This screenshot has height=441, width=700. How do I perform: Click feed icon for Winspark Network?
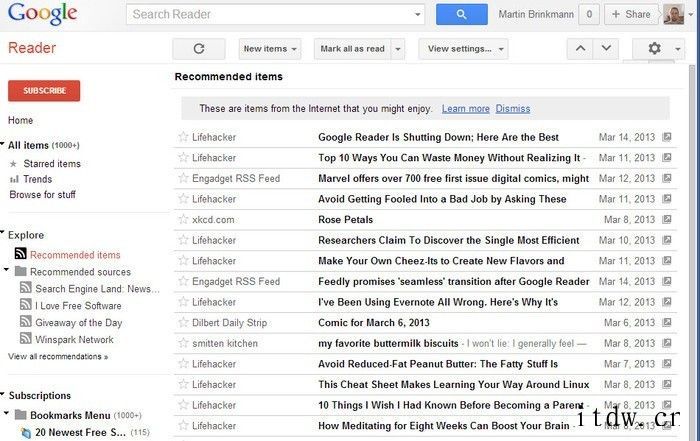[25, 338]
